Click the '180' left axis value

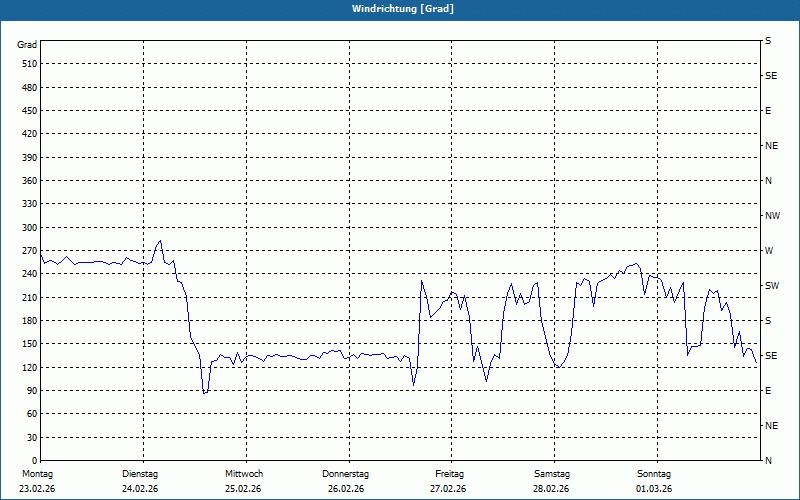(x=30, y=320)
